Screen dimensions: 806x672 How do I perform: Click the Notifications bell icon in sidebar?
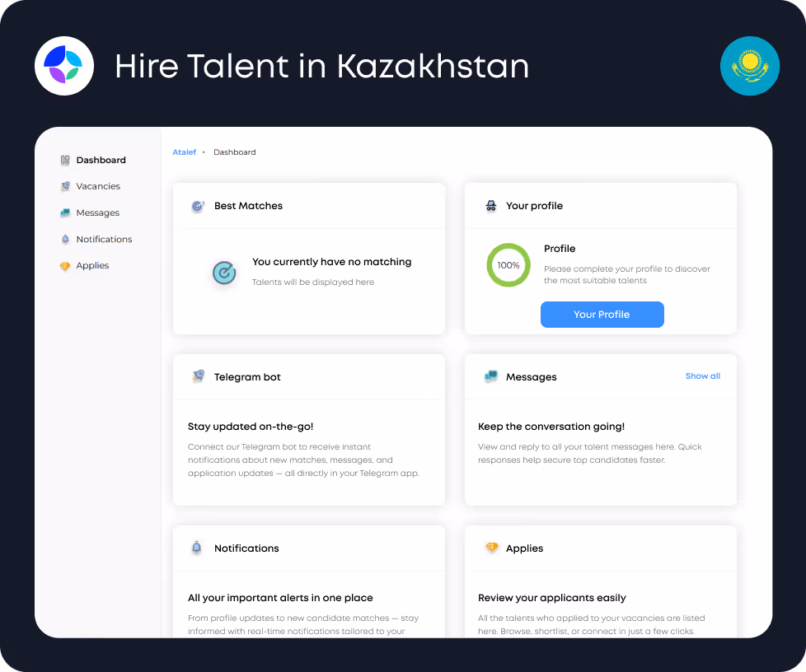click(64, 239)
